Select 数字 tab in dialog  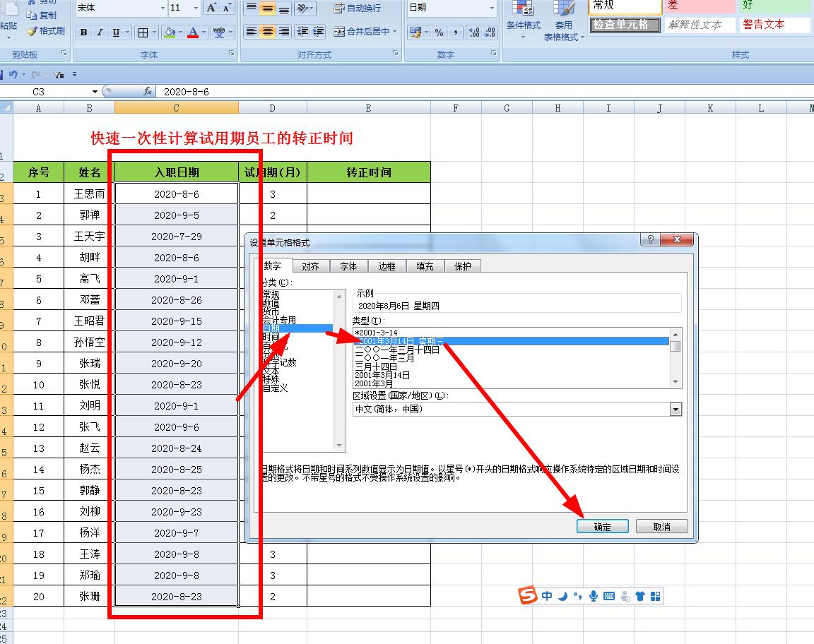click(273, 266)
